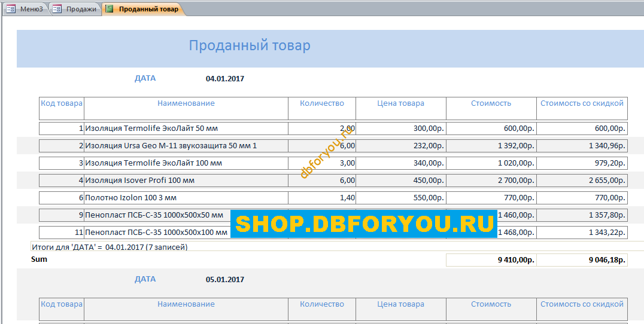The width and height of the screenshot is (644, 324).
Task: Select Изоляция Termolife ЭкоЛайт 50 мм cell
Action: point(186,129)
